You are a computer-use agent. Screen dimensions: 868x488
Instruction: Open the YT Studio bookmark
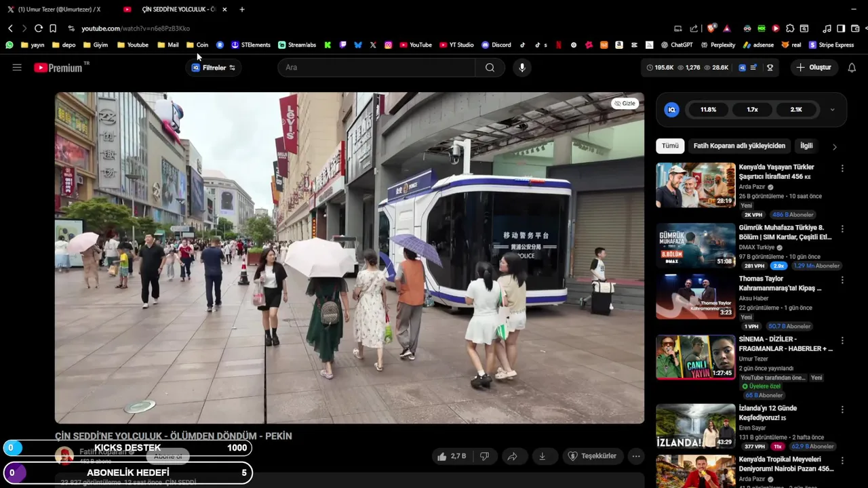[x=456, y=45]
